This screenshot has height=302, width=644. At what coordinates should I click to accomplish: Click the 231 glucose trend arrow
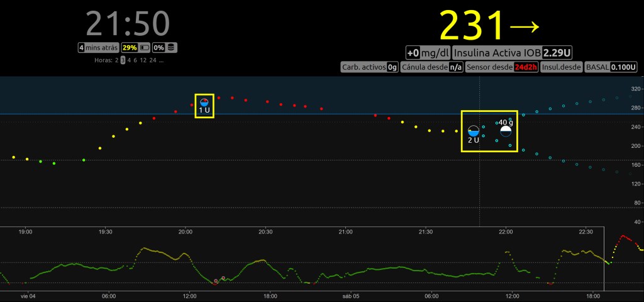click(x=525, y=26)
